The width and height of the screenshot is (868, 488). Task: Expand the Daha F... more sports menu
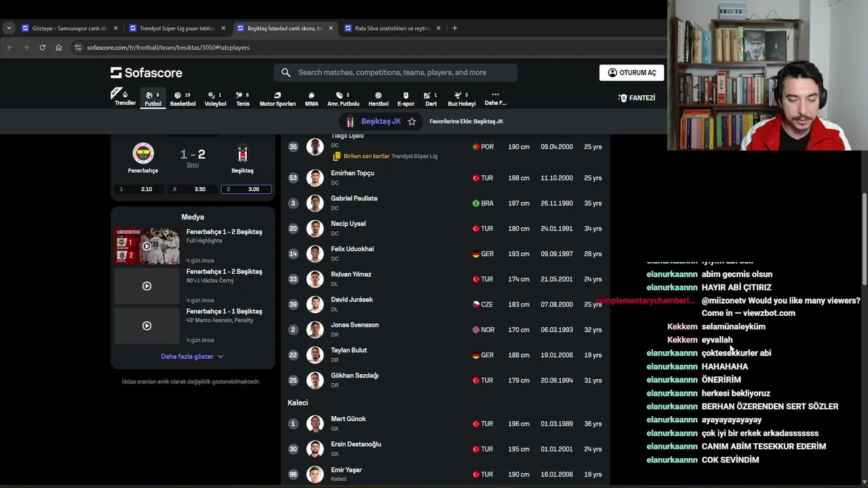(495, 99)
